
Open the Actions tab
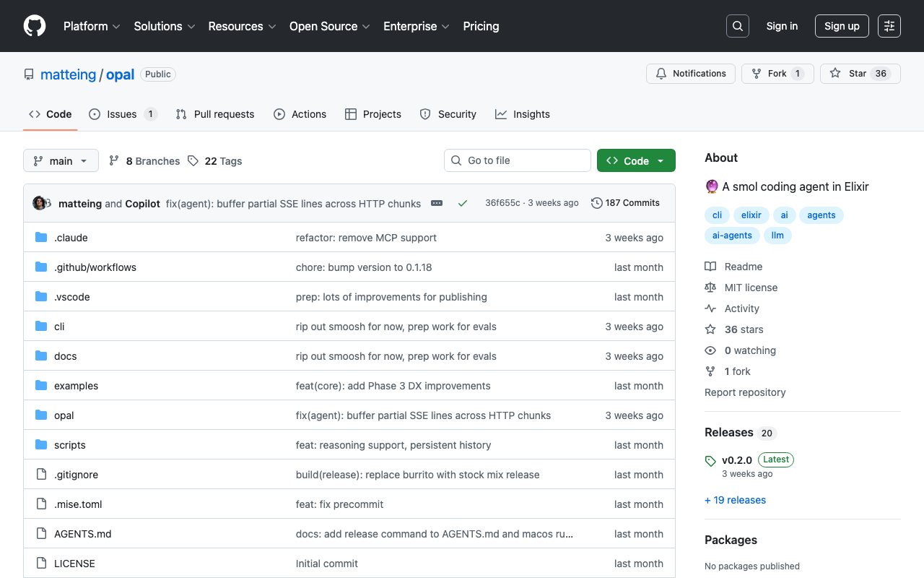point(300,113)
